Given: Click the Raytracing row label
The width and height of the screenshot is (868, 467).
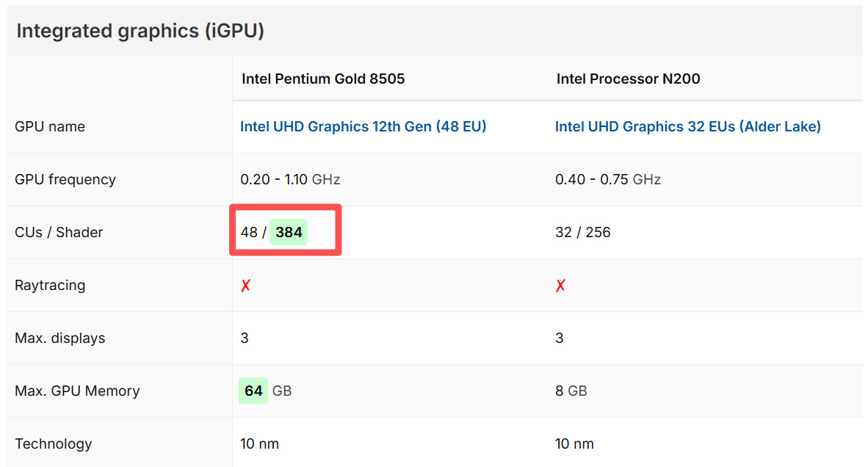Looking at the screenshot, I should coord(50,285).
